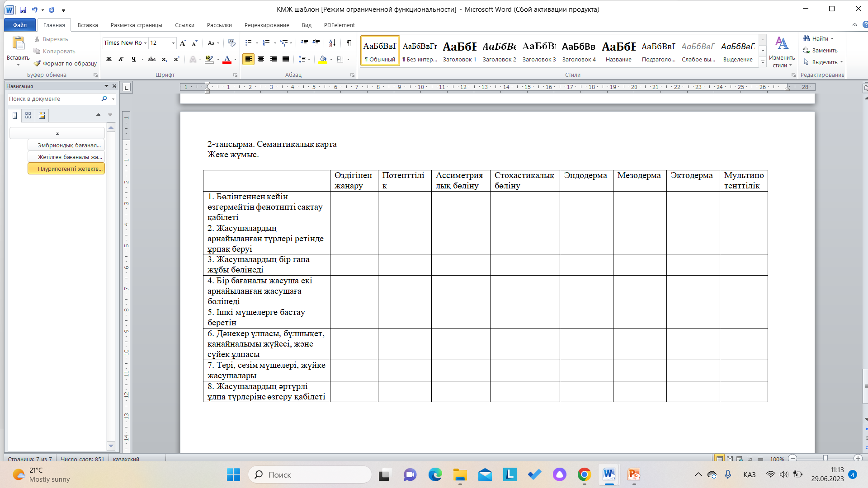This screenshot has height=488, width=868.
Task: Apply the Заголовок 1 style
Action: 459,51
